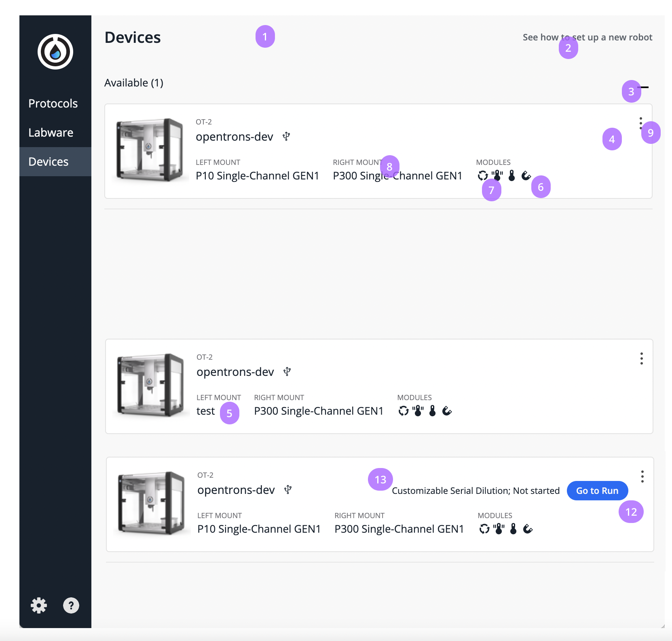Click the USB connection icon next to opentrons-dev
Screen dimensions: 672x641
coord(287,137)
